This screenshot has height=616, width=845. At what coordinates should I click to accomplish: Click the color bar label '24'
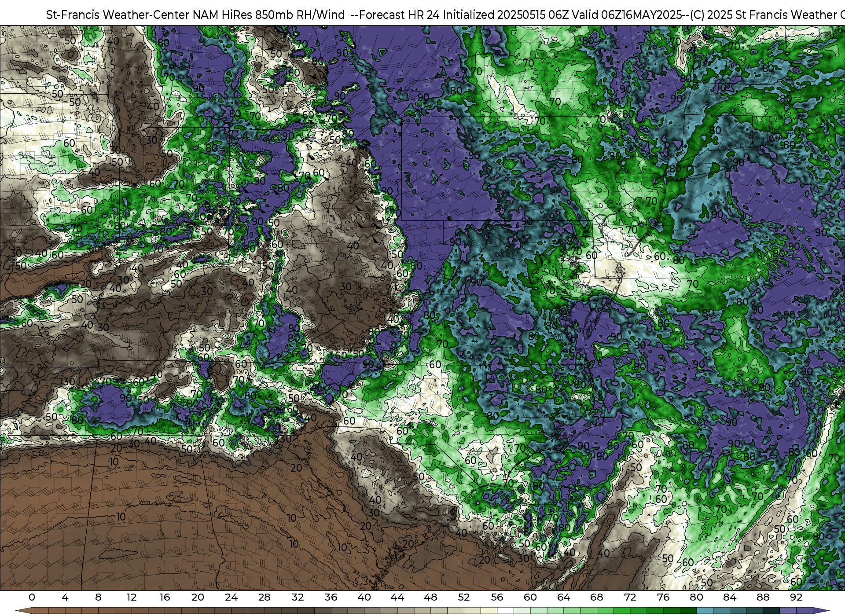(x=231, y=597)
